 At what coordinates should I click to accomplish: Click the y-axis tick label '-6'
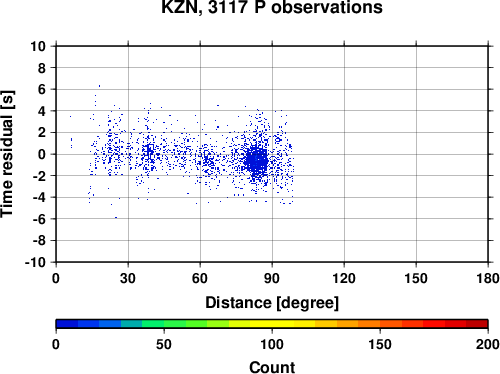coord(39,219)
